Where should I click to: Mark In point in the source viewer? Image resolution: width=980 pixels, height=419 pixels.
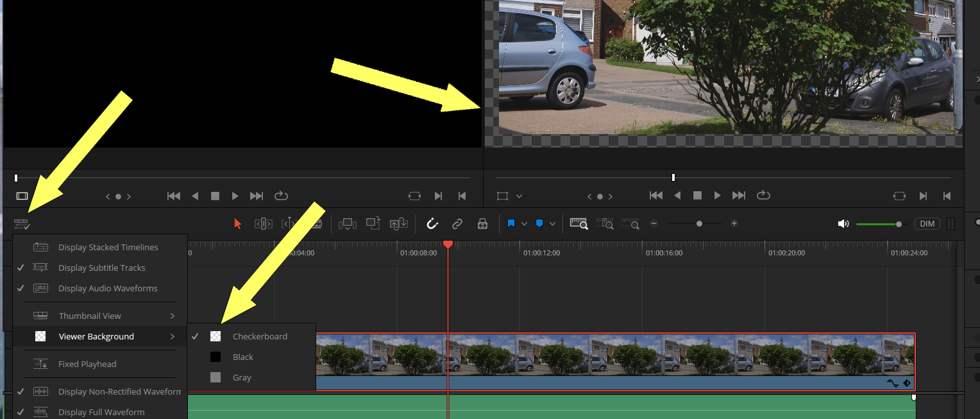(x=438, y=196)
